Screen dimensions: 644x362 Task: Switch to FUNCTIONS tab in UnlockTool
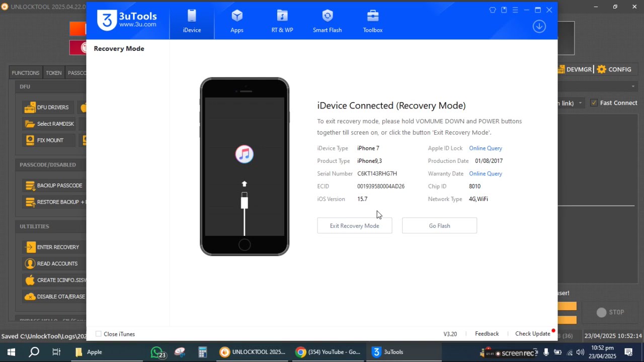(25, 73)
